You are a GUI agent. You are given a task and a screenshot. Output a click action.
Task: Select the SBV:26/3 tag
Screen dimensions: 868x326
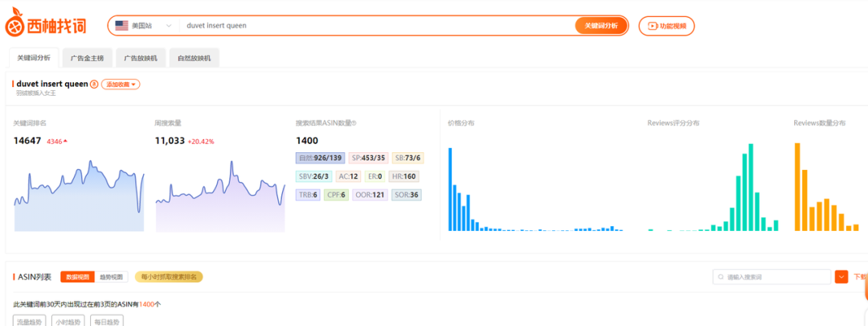tap(314, 176)
